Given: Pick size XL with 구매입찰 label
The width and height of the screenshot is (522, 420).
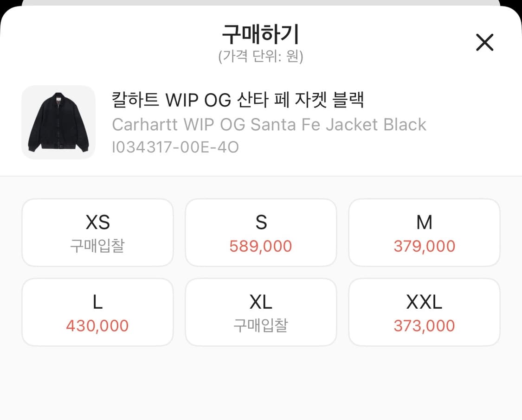Looking at the screenshot, I should (x=261, y=312).
